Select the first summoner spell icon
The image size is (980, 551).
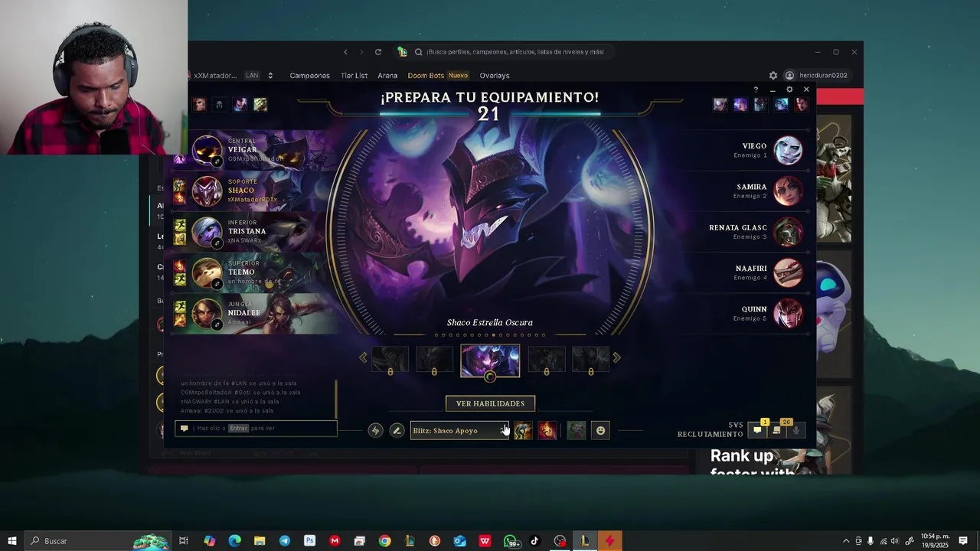point(523,431)
